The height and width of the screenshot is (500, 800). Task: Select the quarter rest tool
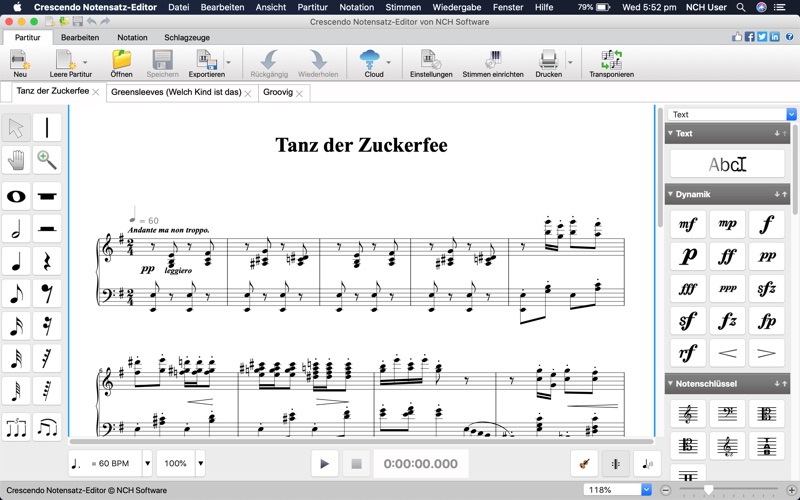click(x=47, y=261)
